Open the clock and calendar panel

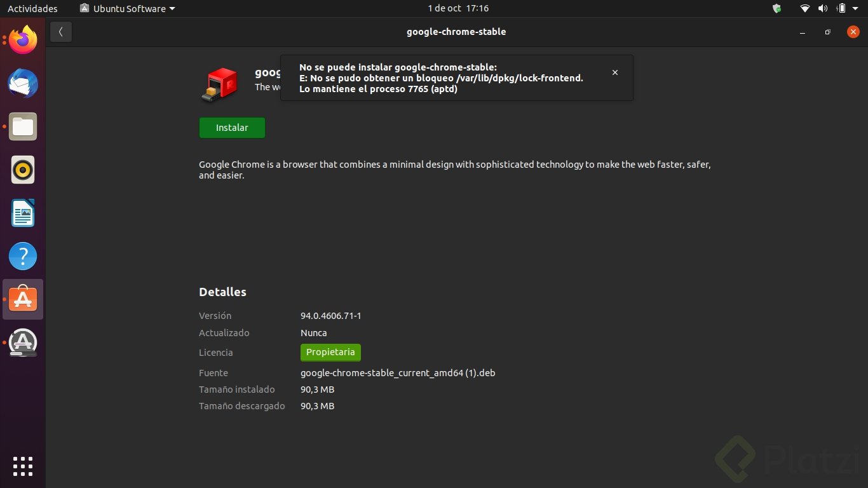458,8
